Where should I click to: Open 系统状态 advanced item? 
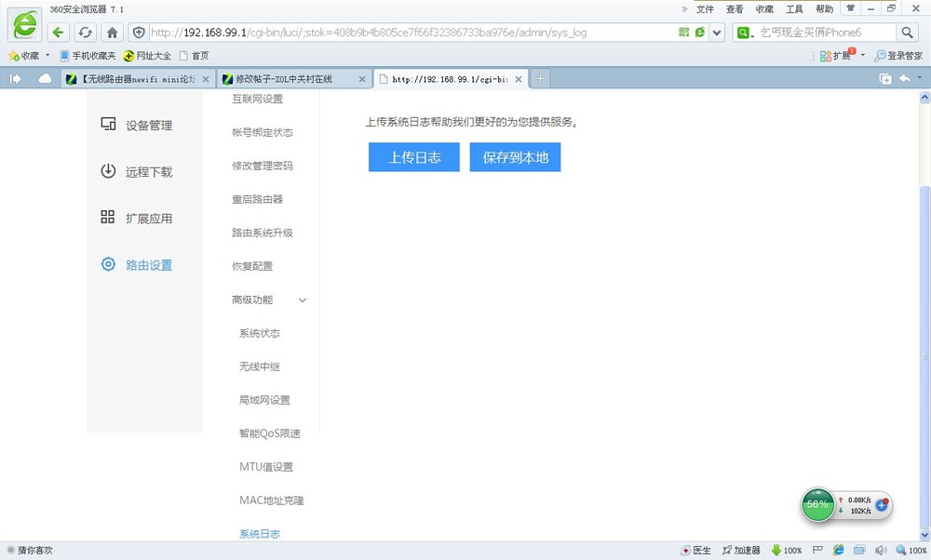coord(260,333)
